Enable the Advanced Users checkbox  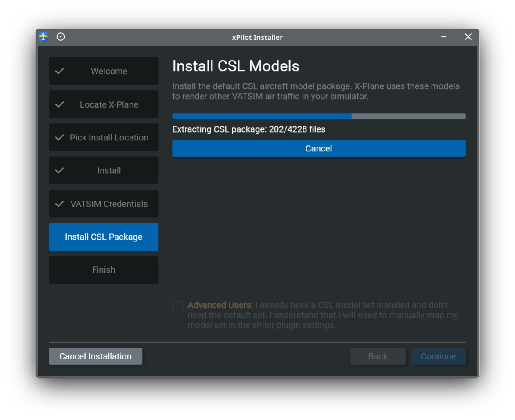(x=177, y=306)
